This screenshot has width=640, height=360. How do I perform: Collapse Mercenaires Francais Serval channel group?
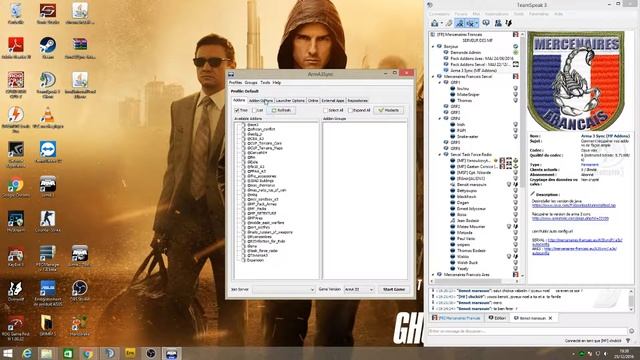[x=433, y=76]
